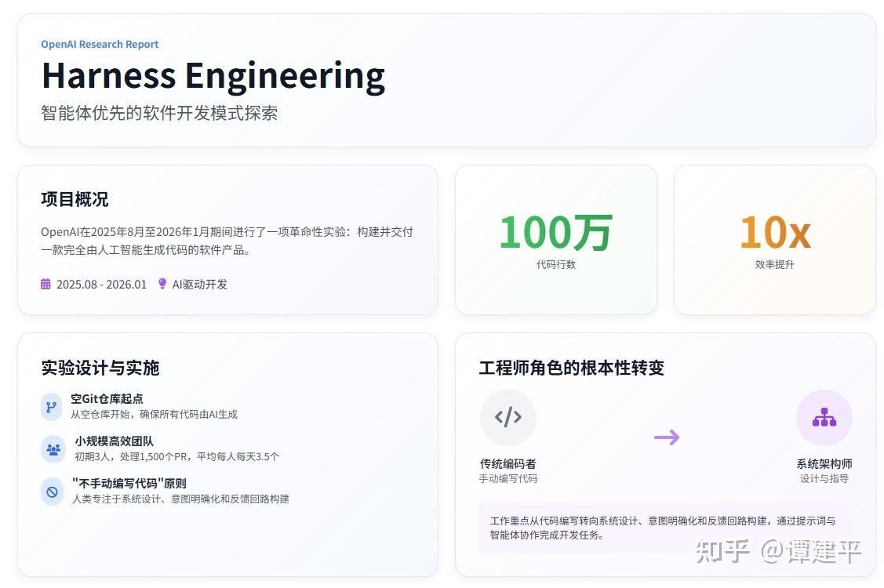The height and width of the screenshot is (588, 884).
Task: Click the lightbulb icon beside AI驱动开发
Action: (162, 284)
